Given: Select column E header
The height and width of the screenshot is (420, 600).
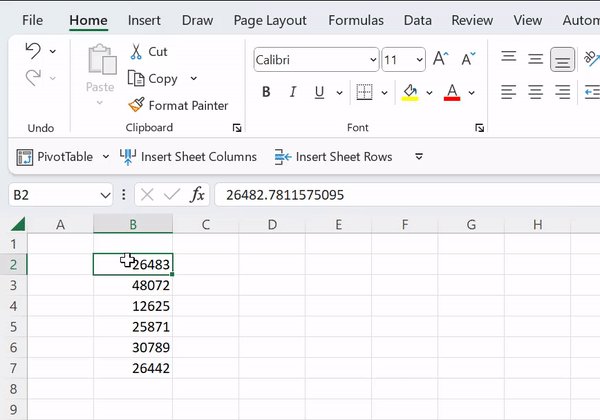Looking at the screenshot, I should tap(338, 224).
